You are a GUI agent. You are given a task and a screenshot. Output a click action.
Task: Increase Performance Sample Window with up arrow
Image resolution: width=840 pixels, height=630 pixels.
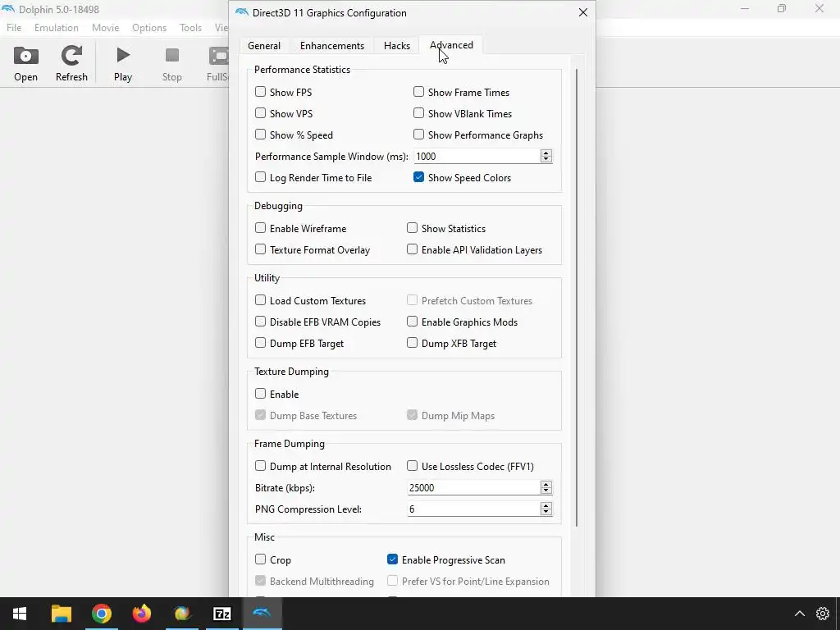pyautogui.click(x=546, y=153)
